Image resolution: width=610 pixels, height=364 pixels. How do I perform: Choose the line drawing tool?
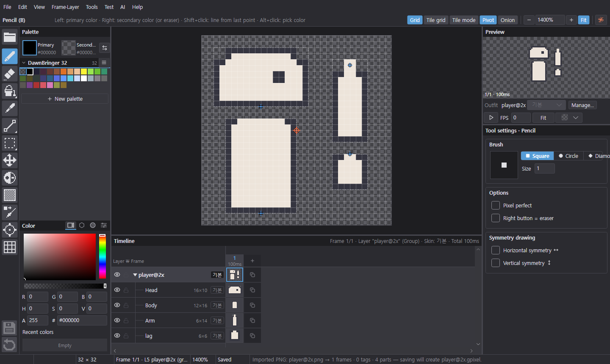tap(10, 126)
